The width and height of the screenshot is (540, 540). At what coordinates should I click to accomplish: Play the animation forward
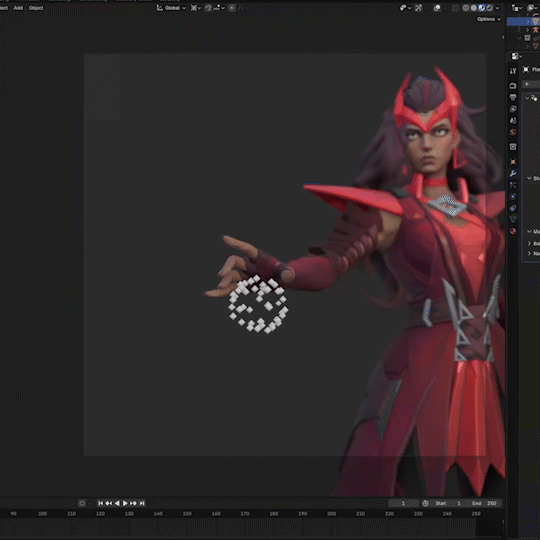coord(125,503)
